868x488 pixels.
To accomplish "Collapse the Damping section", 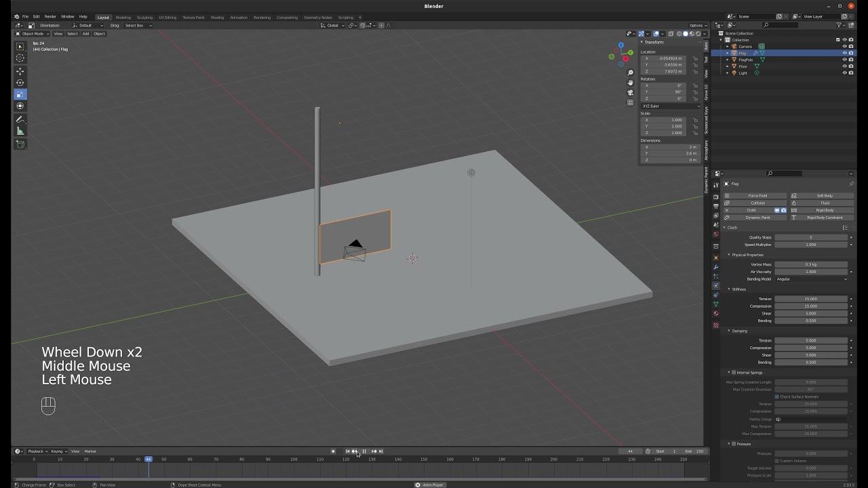I will pos(729,331).
